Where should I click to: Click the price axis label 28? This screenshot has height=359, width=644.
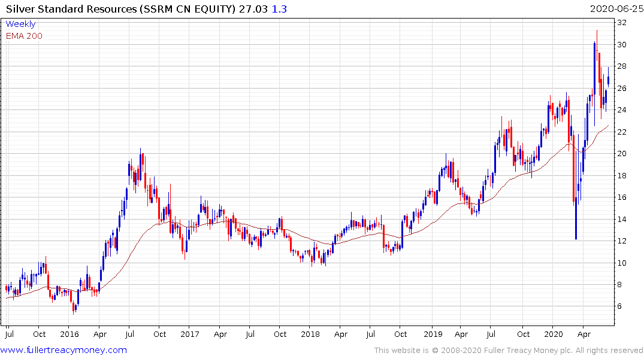622,66
